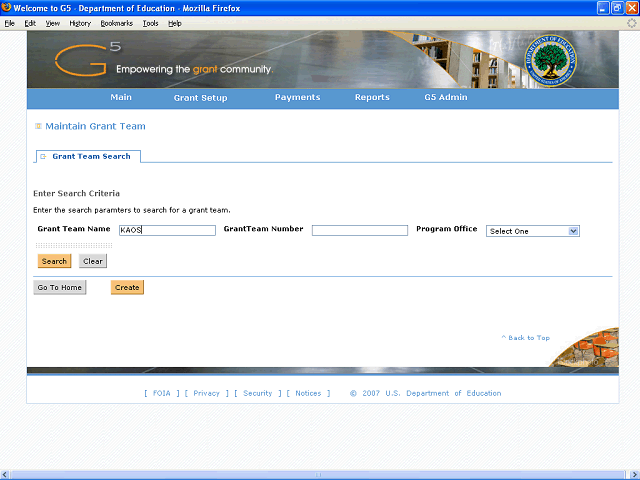Screen dimensions: 640x480
Task: Click the Create button
Action: (127, 287)
